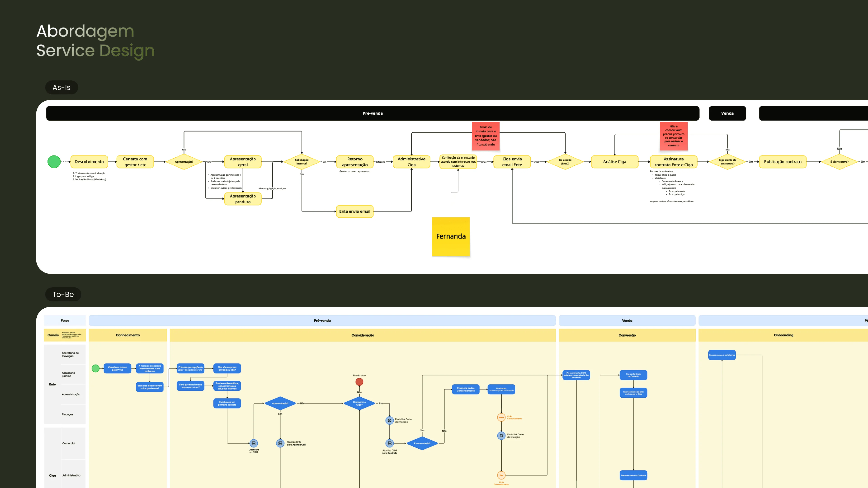868x488 pixels.
Task: Select the Estabelece um primeiro contato node
Action: (227, 404)
